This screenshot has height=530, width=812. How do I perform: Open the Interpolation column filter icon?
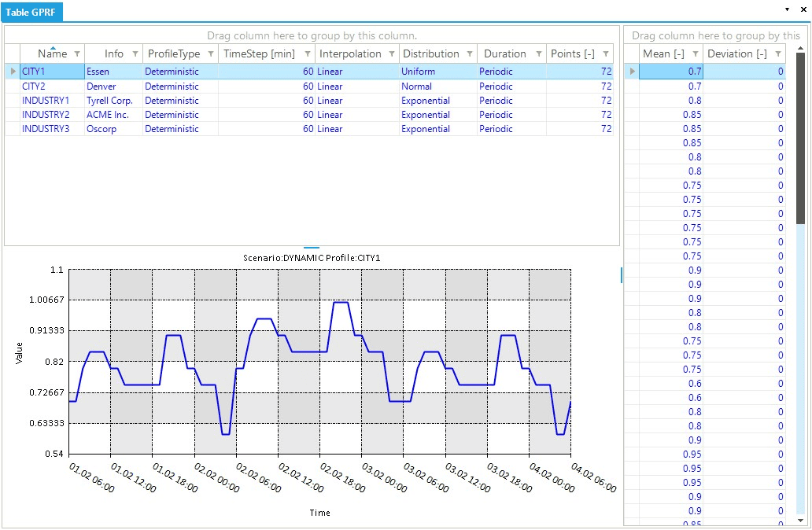pos(393,54)
